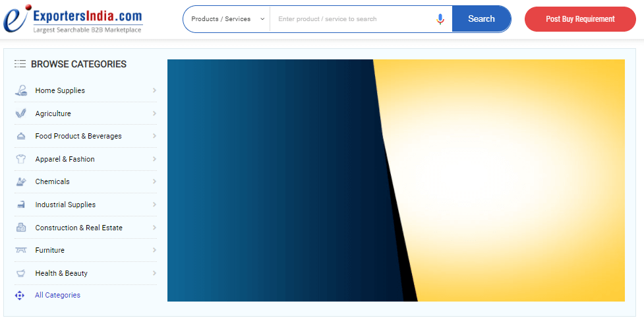Click the Industrial Supplies factory icon
Image resolution: width=644 pixels, height=322 pixels.
click(21, 205)
